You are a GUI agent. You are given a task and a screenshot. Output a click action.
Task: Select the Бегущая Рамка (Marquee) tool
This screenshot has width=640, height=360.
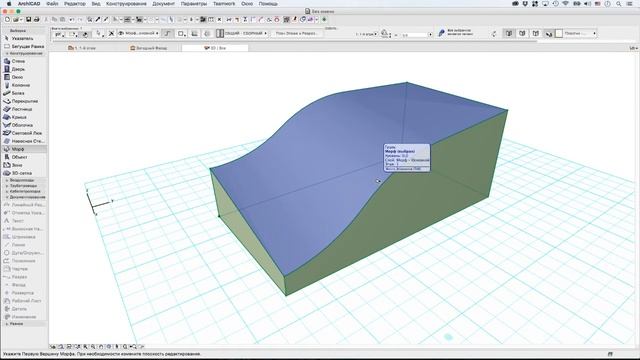24,47
